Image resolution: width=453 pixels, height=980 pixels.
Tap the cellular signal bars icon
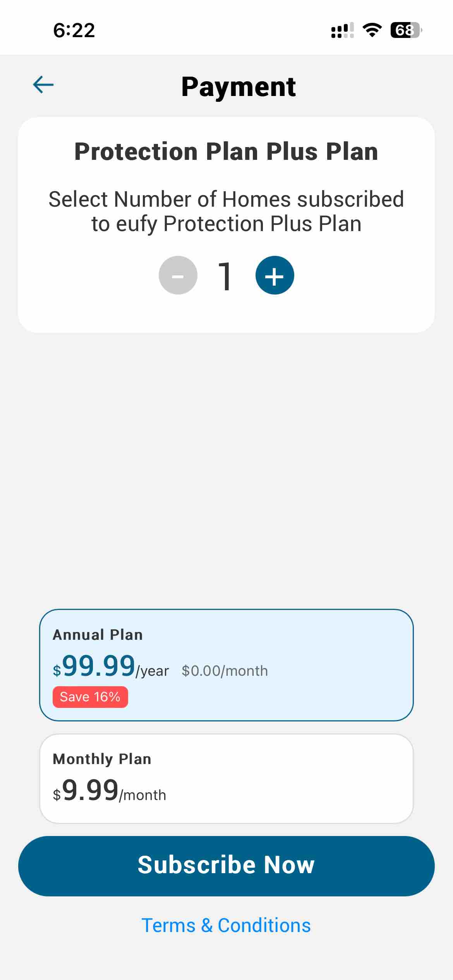click(342, 30)
